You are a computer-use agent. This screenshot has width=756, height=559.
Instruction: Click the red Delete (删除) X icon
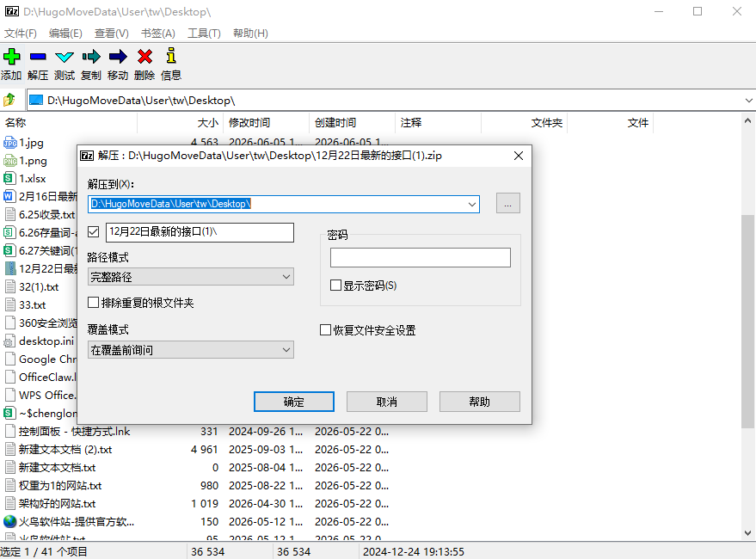coord(144,57)
